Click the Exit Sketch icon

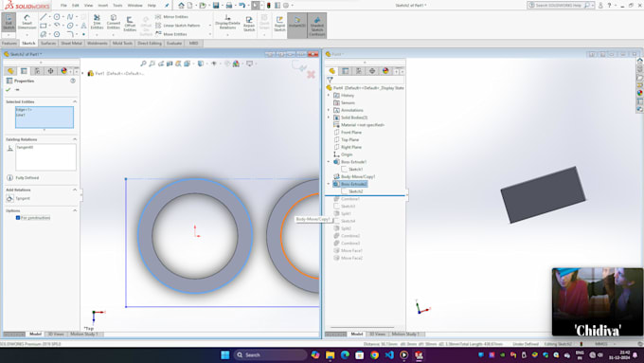point(9,22)
